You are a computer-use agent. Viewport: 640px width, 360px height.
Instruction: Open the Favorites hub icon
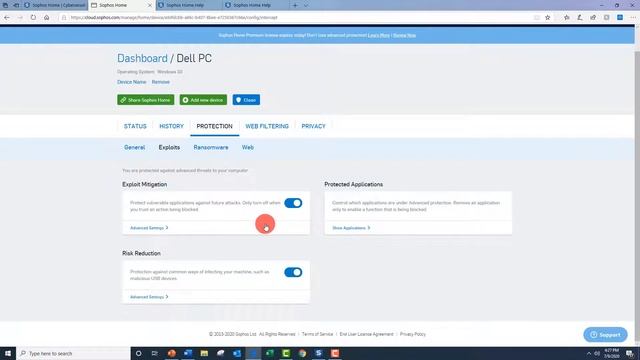[567, 18]
